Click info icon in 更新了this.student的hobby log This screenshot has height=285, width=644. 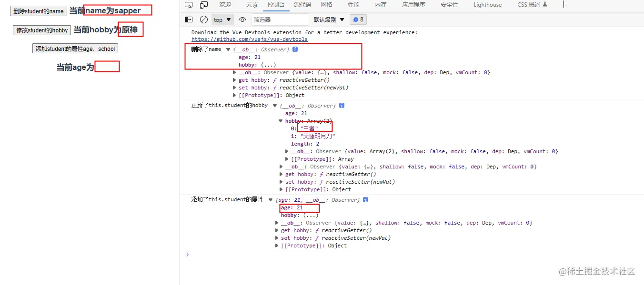[342, 106]
